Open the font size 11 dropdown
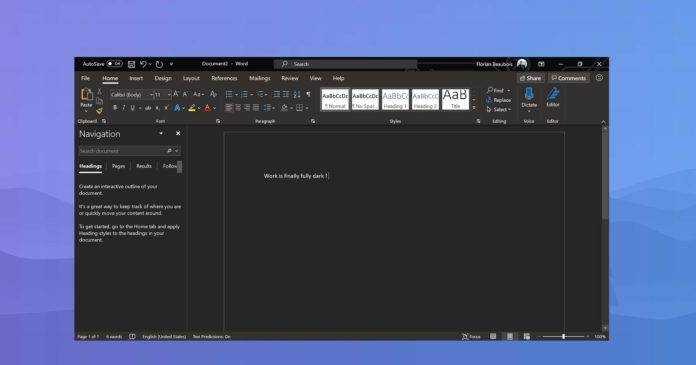The height and width of the screenshot is (365, 696). pyautogui.click(x=170, y=95)
